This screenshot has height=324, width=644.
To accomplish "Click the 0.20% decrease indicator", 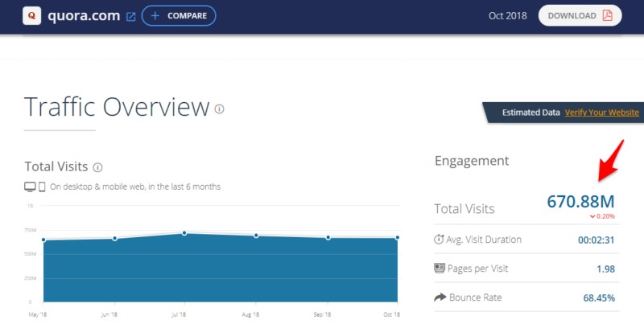I will point(602,216).
